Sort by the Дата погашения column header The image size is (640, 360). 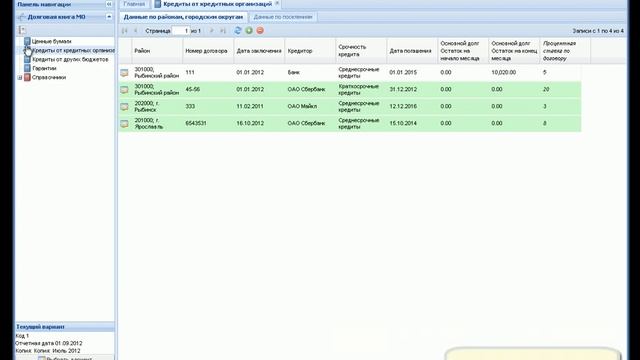(412, 51)
